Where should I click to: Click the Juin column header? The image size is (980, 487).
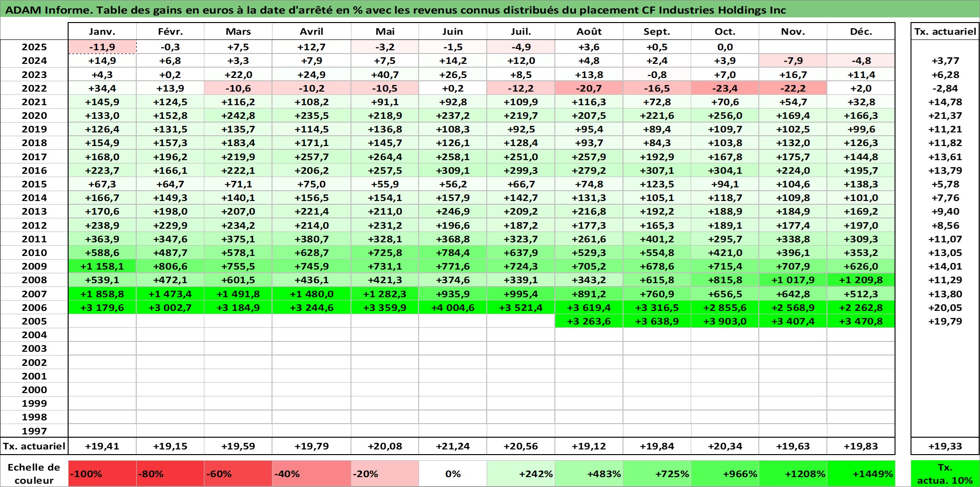coord(453,31)
